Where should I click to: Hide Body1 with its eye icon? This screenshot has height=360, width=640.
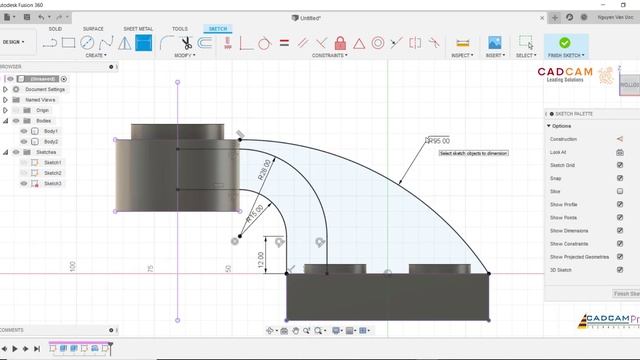24,131
